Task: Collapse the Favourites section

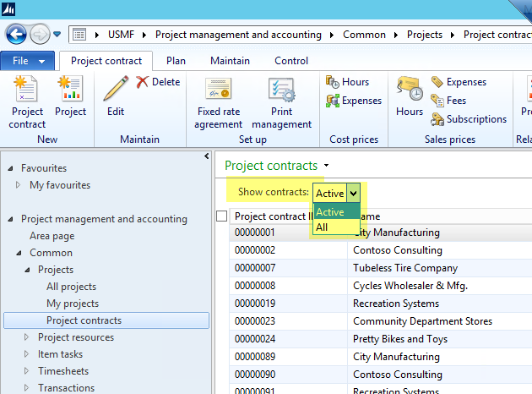Action: click(x=8, y=168)
